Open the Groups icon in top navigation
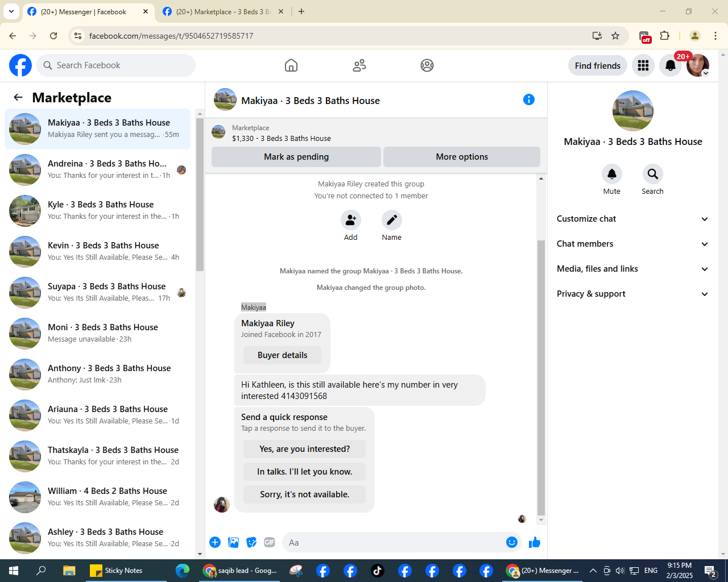Viewport: 728px width, 582px height. 427,65
